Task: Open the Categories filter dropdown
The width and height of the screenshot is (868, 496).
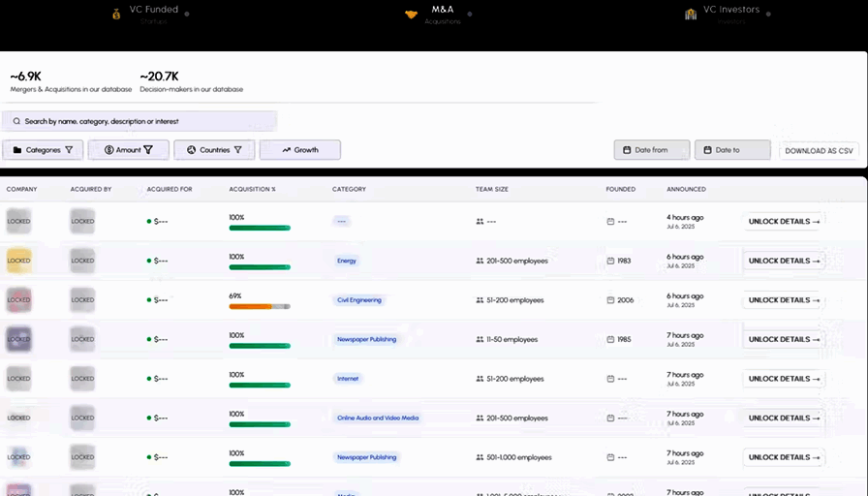Action: [x=43, y=150]
